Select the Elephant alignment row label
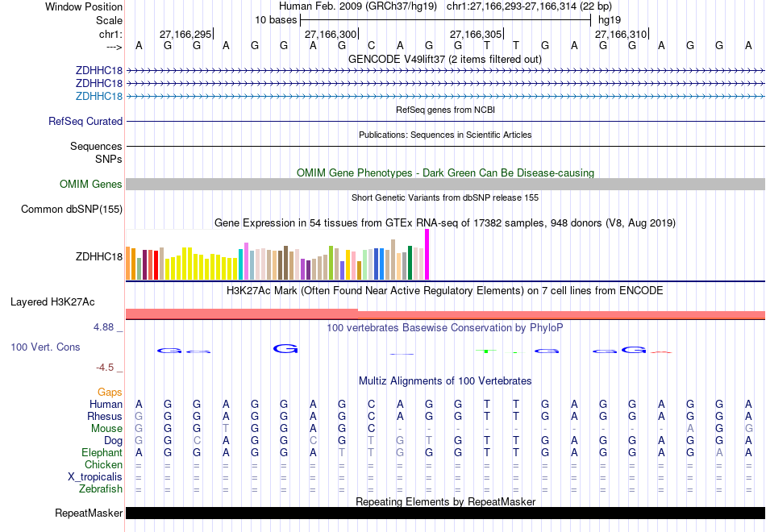766x532 pixels. [102, 453]
